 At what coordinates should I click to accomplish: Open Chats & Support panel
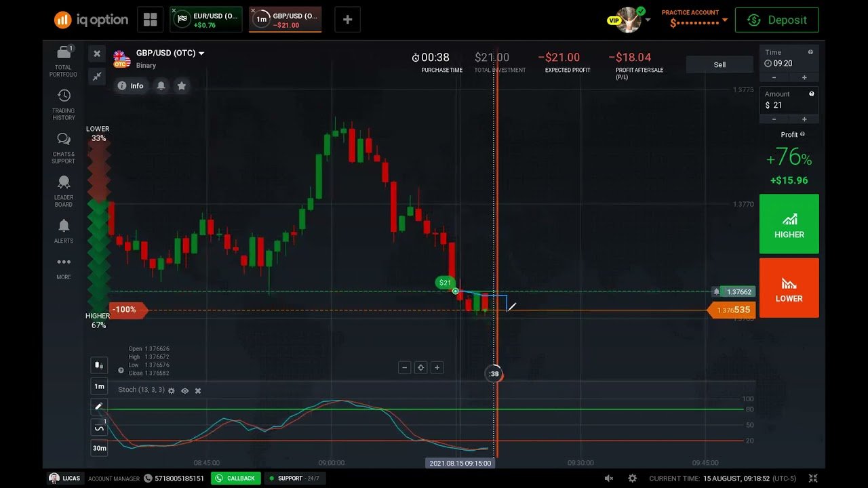[x=64, y=148]
